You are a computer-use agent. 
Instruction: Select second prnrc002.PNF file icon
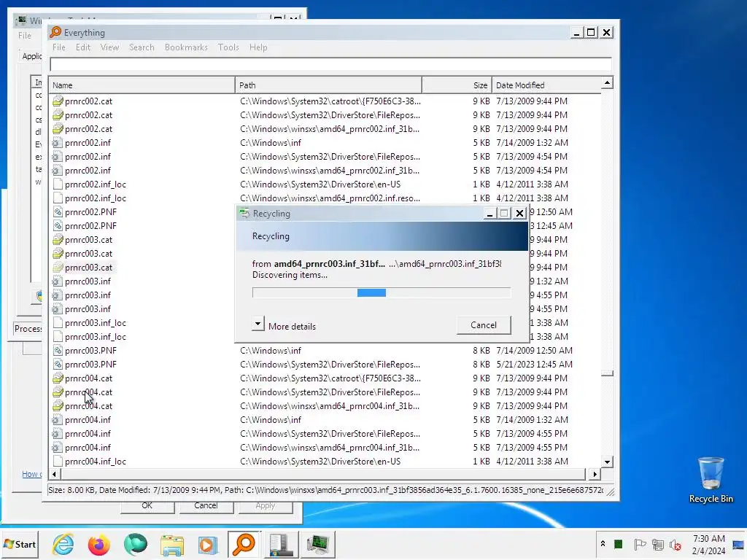click(58, 226)
